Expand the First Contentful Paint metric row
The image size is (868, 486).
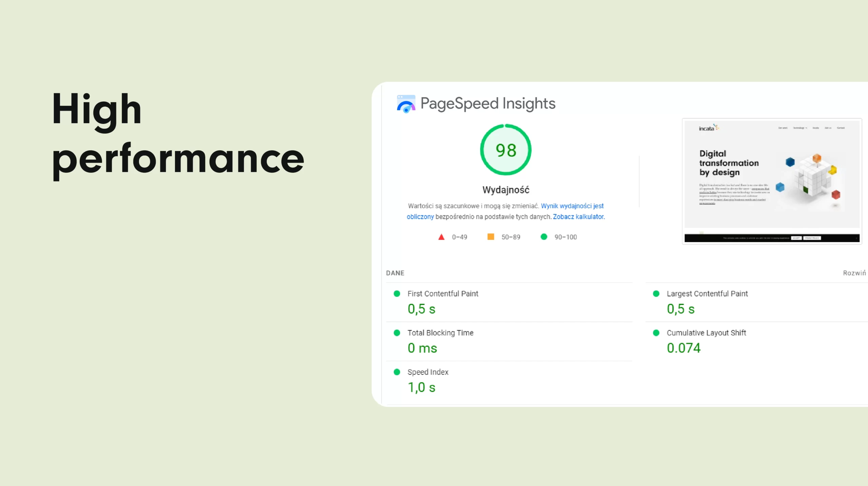tap(442, 294)
